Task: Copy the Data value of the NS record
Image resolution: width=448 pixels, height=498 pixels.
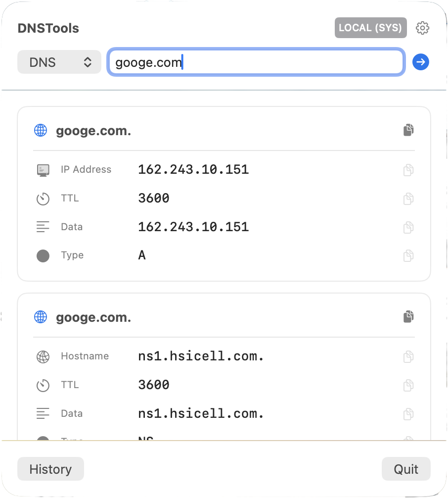Action: pyautogui.click(x=408, y=414)
